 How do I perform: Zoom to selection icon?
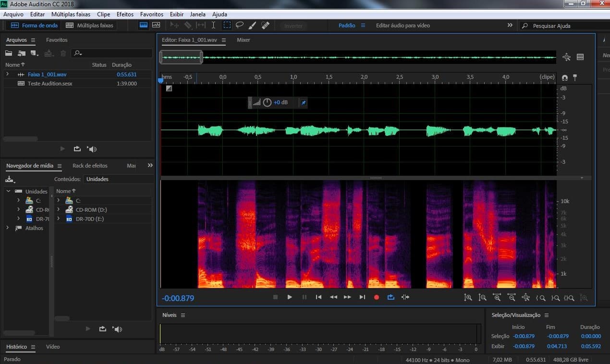tap(569, 298)
